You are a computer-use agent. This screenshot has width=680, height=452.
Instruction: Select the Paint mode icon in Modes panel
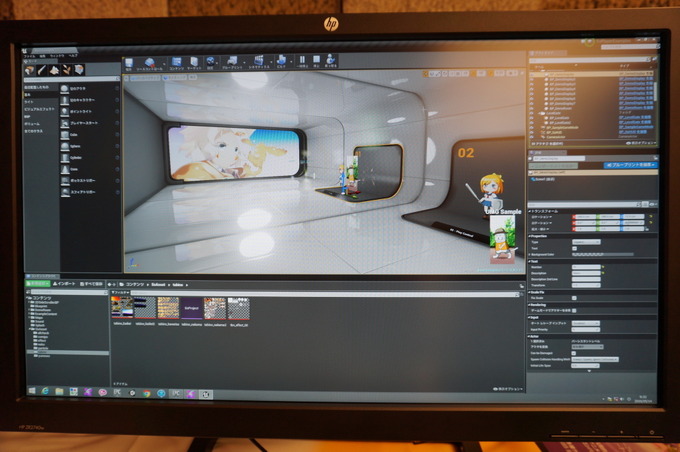43,70
